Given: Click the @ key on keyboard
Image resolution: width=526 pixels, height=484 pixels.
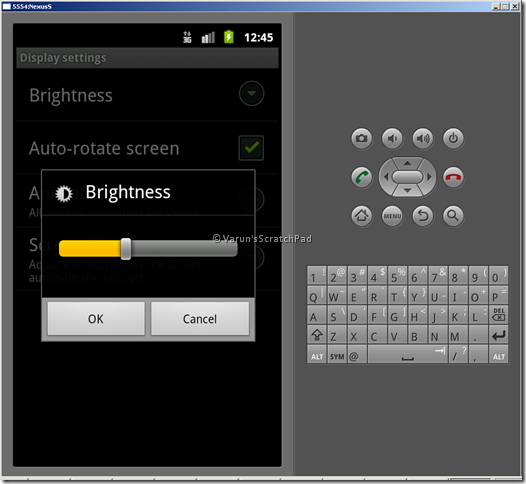Looking at the screenshot, I should point(357,355).
